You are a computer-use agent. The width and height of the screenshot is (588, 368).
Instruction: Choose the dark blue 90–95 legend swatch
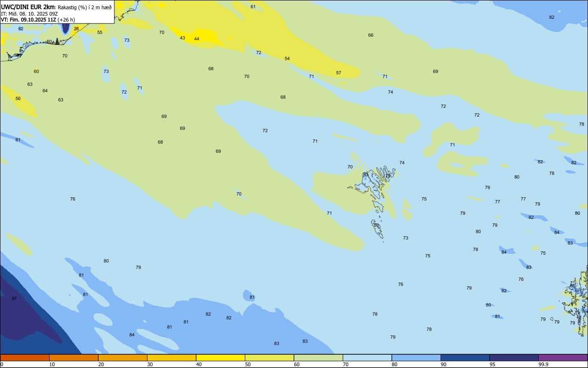[x=465, y=357]
